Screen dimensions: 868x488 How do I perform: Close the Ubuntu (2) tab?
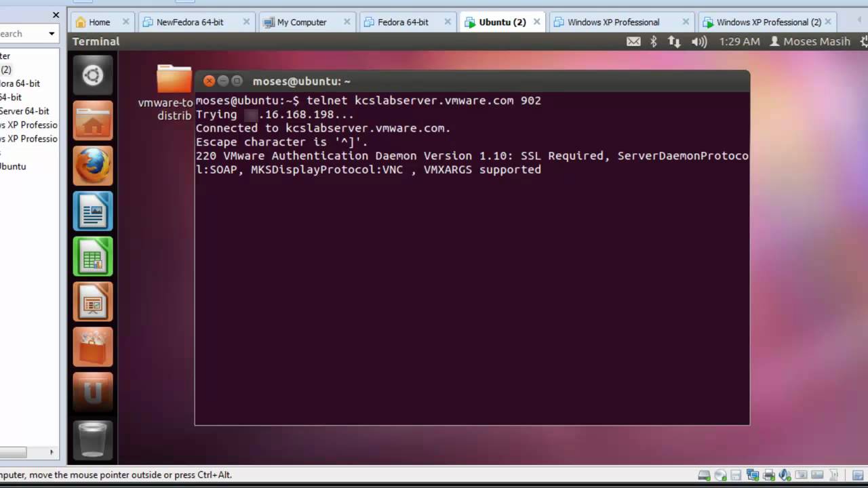(x=536, y=22)
